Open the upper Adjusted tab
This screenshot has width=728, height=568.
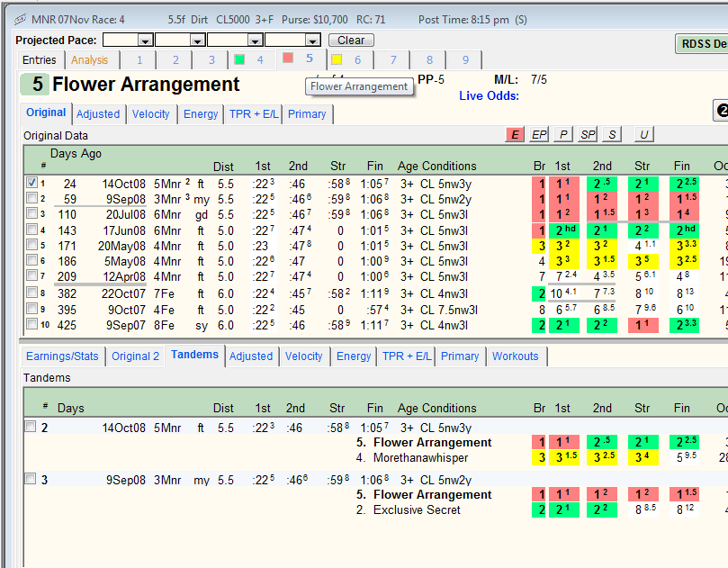point(98,114)
